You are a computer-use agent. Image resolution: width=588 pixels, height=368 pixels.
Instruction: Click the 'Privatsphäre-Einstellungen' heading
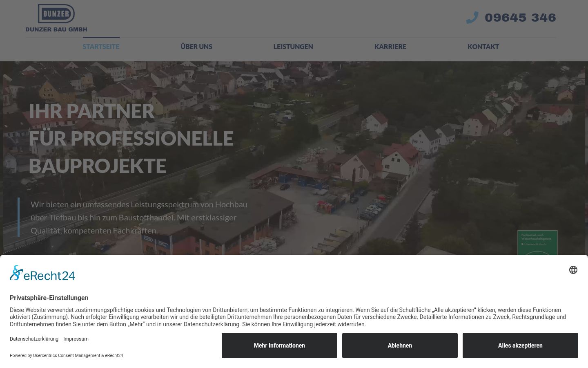coord(49,298)
